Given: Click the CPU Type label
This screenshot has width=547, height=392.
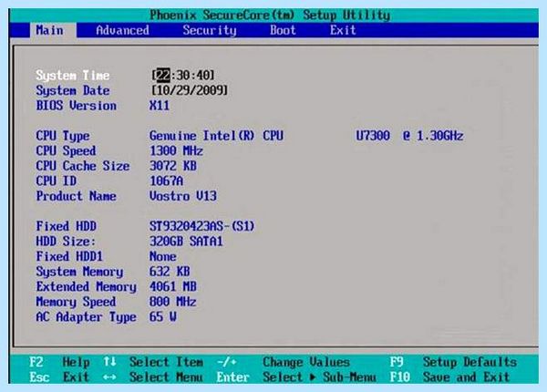Looking at the screenshot, I should [x=63, y=136].
